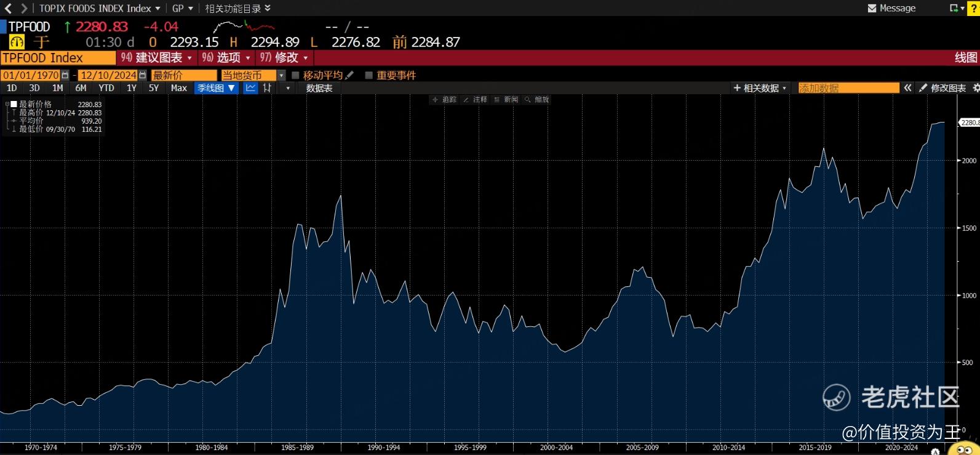Viewport: 980px width, 455px height.
Task: Open the 94) 建议图表 menu
Action: (156, 58)
